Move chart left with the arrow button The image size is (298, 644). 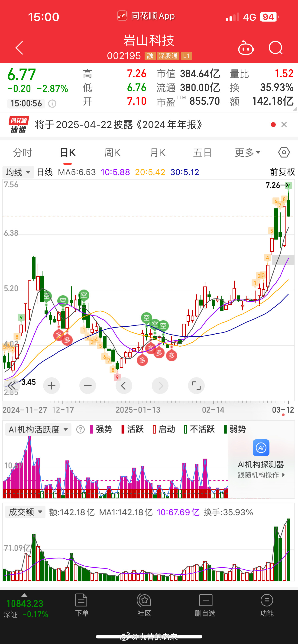point(124,386)
